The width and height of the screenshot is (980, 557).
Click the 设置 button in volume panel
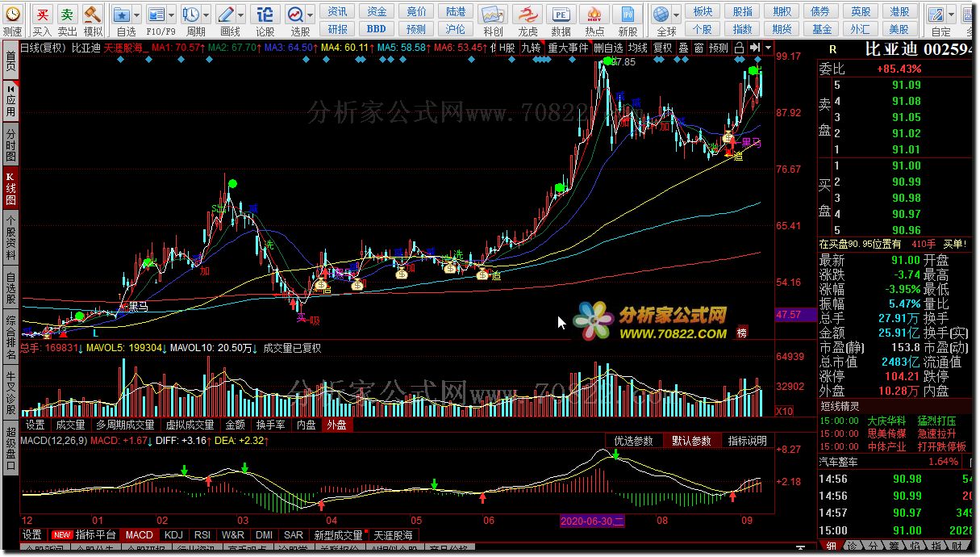tap(35, 425)
